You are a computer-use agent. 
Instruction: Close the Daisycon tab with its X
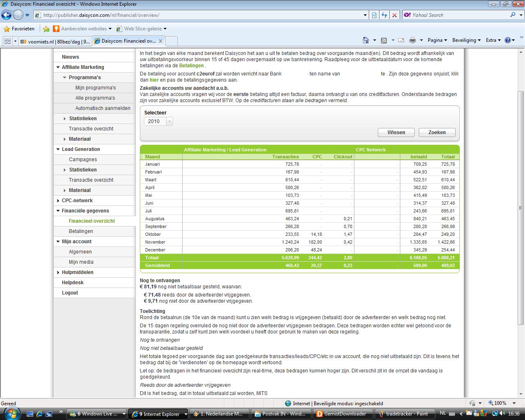coord(161,41)
